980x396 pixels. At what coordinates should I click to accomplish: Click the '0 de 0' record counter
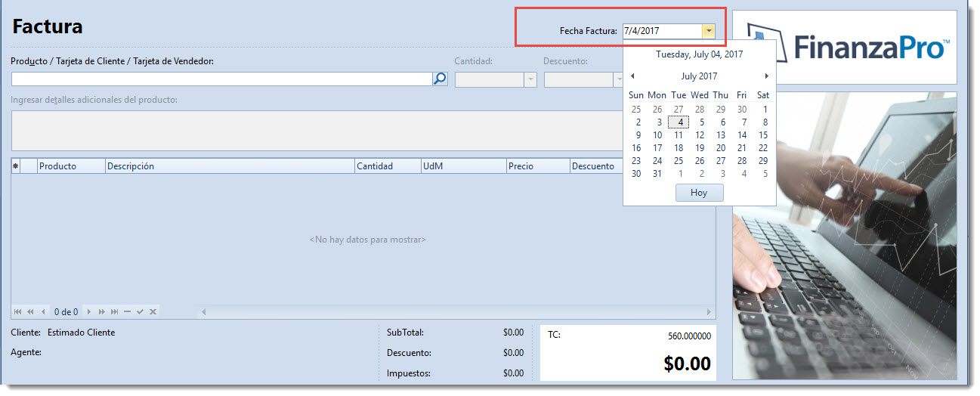pyautogui.click(x=66, y=311)
